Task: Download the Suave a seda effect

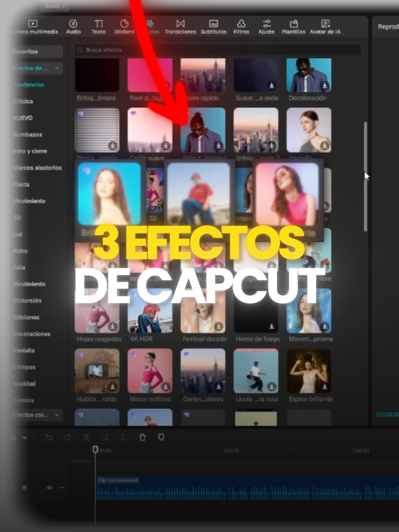Action: tap(272, 86)
